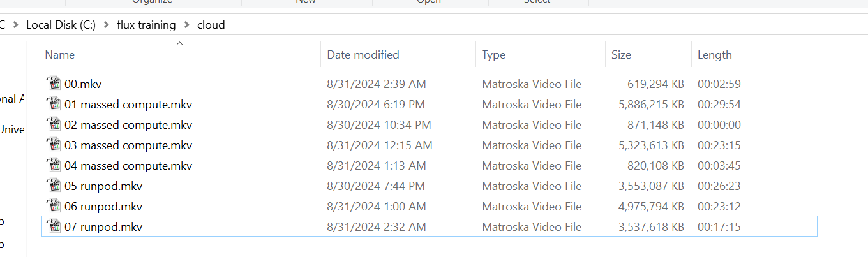Viewport: 868px width, 257px height.
Task: Select the 01 massed compute.mkv icon
Action: coord(54,104)
